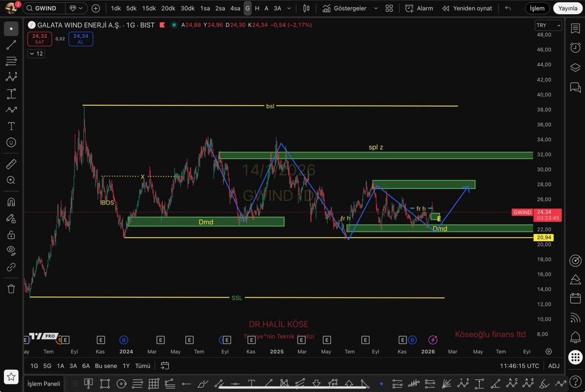Select the trend line drawing tool

coord(11,45)
